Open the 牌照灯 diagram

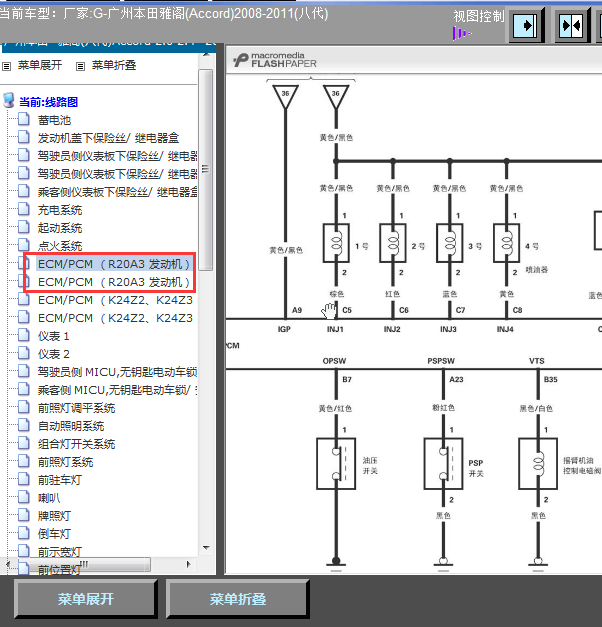point(54,516)
